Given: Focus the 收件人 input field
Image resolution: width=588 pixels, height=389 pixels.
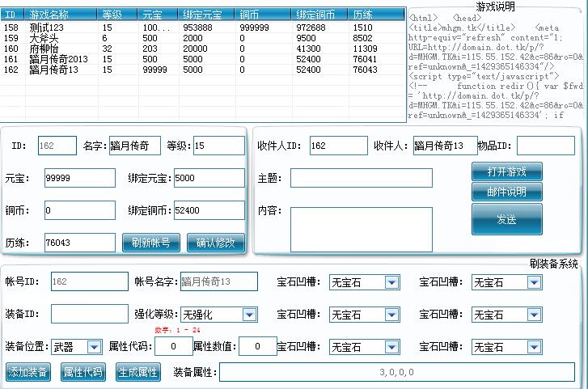Looking at the screenshot, I should (x=446, y=146).
